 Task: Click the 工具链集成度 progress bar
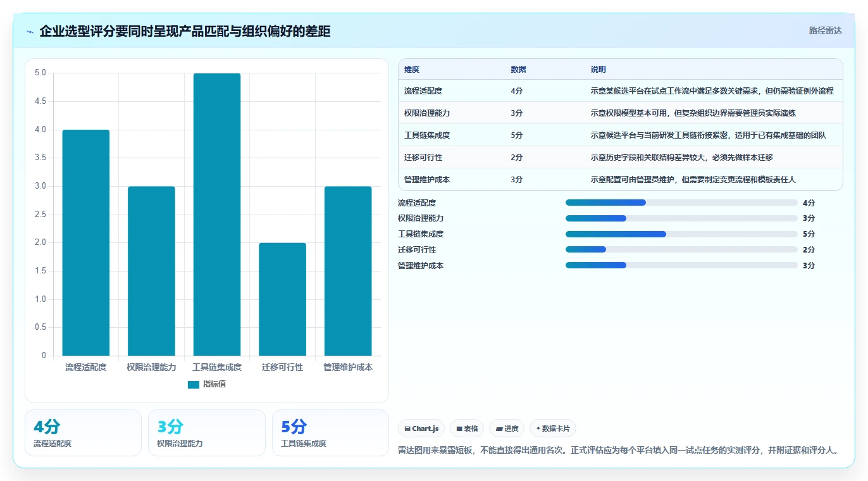pos(681,234)
